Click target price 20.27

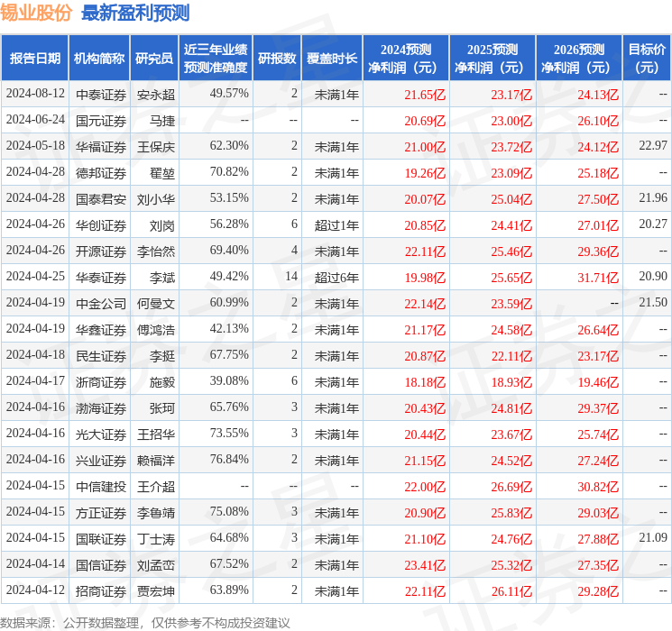click(653, 224)
